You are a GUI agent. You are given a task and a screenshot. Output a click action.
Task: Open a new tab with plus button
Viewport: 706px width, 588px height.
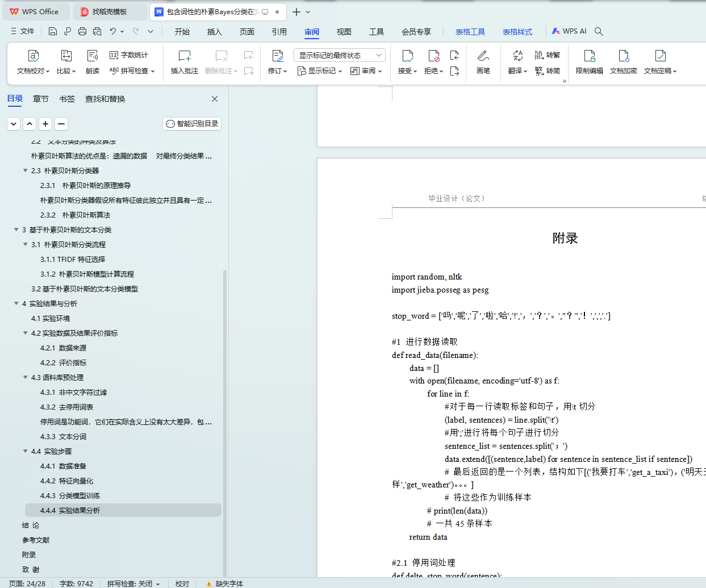(296, 11)
